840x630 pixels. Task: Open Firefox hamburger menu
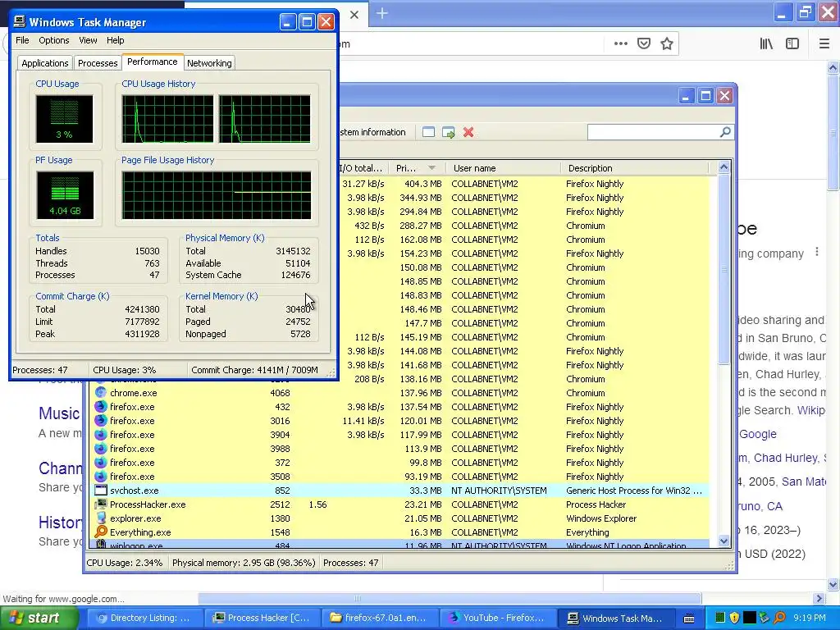tap(824, 43)
